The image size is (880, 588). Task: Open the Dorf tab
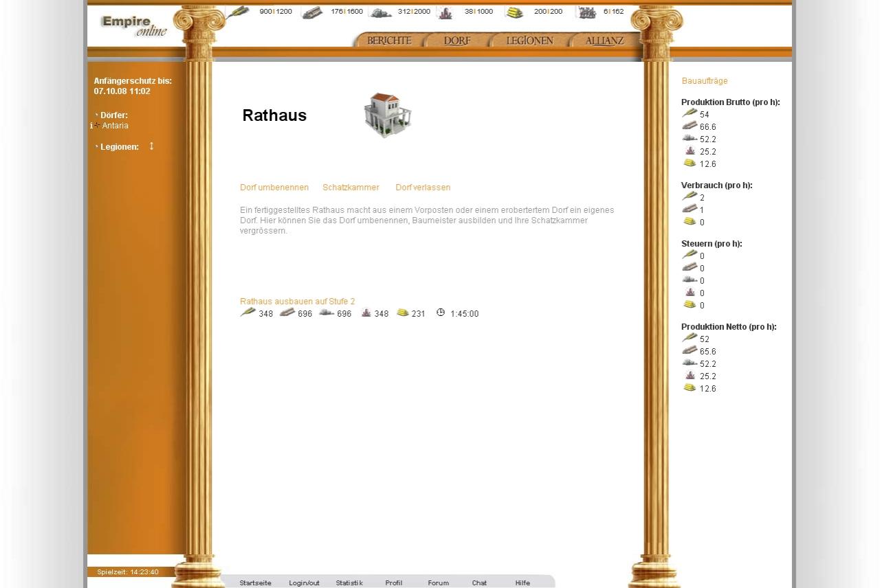457,41
